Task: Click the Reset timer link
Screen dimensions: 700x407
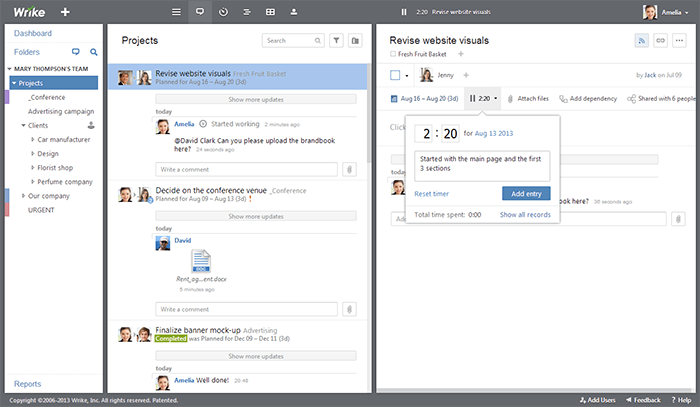Action: (432, 194)
